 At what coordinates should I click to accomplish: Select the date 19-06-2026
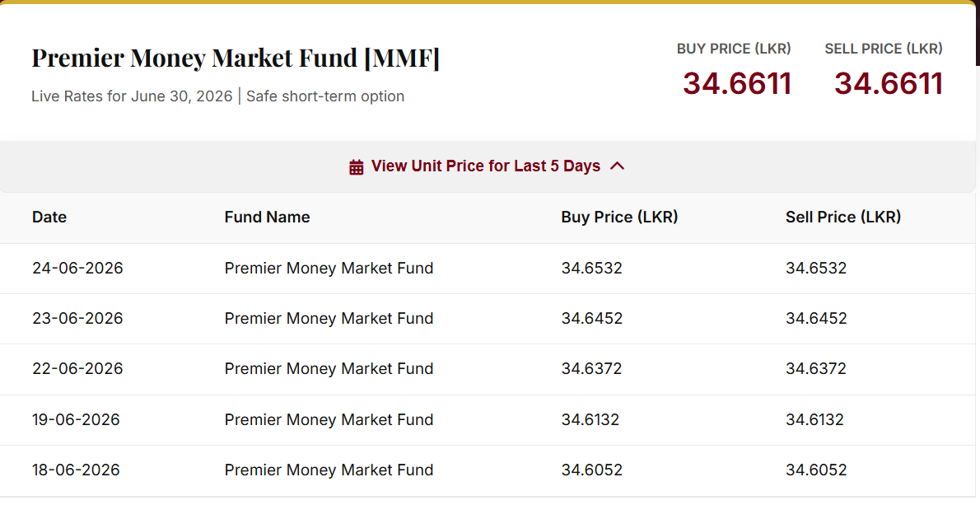[x=76, y=419]
